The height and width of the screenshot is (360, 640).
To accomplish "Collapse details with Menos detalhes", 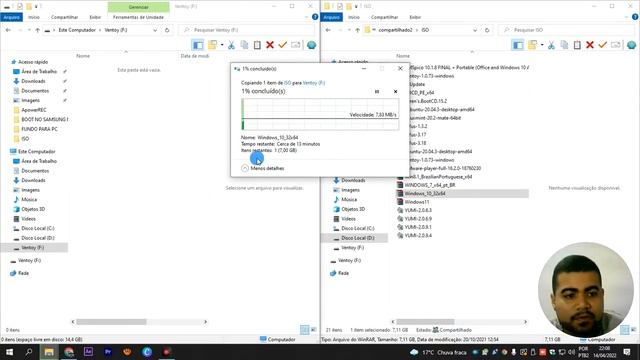I will point(262,168).
